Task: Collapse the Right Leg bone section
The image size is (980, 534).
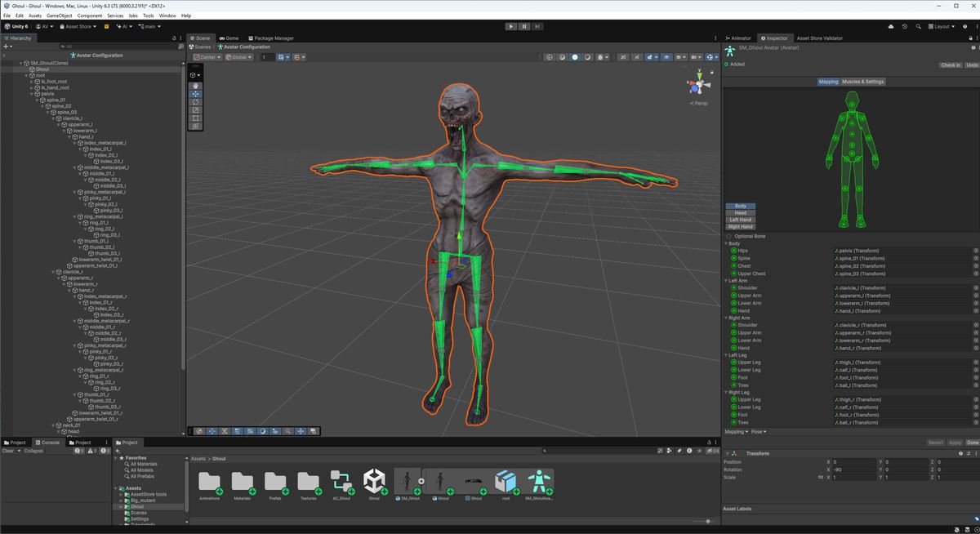Action: click(726, 392)
